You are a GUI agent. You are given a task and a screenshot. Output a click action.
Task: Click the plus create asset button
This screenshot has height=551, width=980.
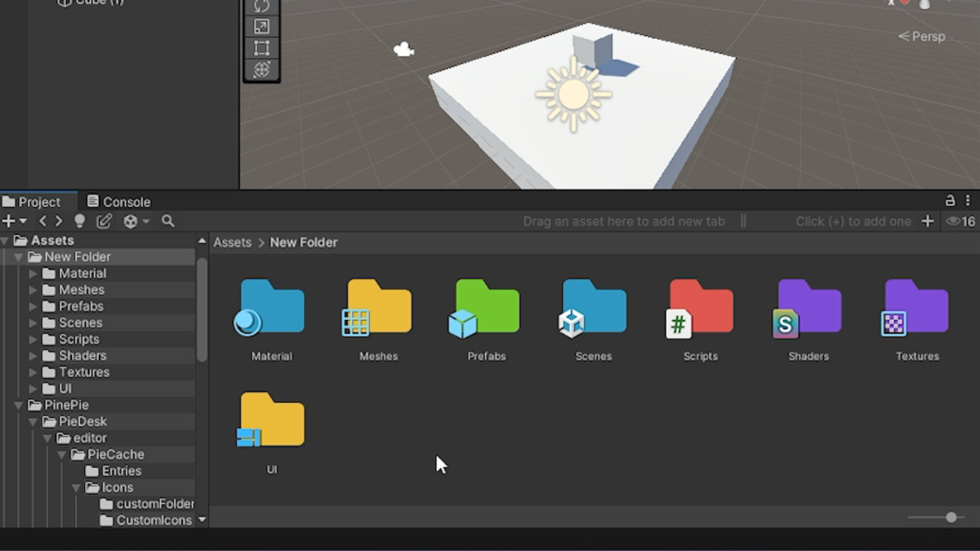[8, 221]
